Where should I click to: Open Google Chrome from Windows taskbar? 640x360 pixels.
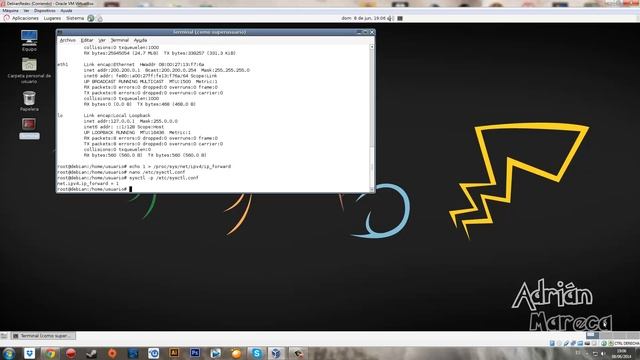pyautogui.click(x=51, y=353)
